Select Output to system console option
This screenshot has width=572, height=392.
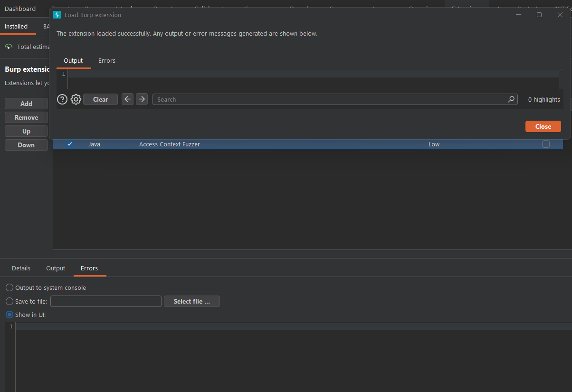pos(46,287)
